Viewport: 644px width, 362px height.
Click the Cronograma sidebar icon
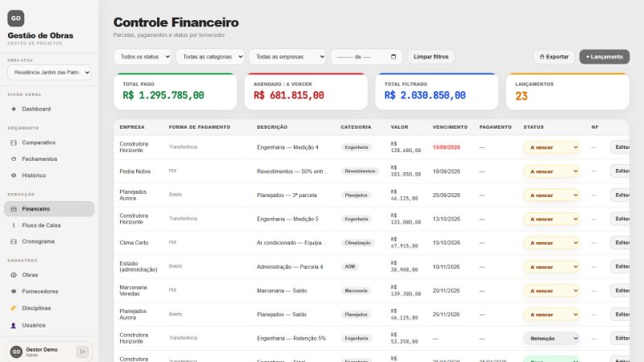14,242
